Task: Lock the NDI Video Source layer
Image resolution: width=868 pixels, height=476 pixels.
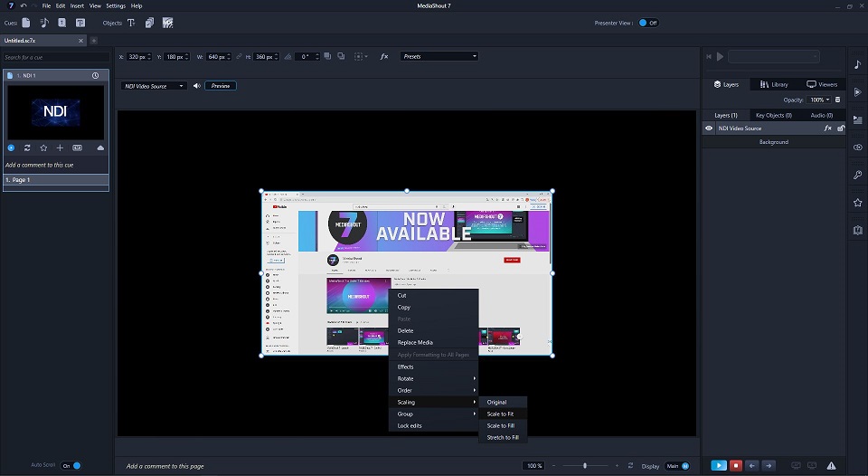Action: (840, 128)
